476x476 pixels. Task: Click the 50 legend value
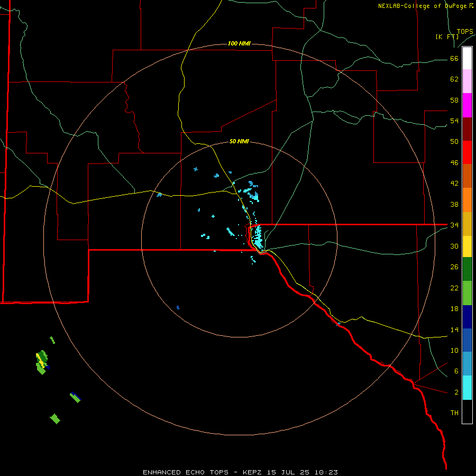coord(454,142)
